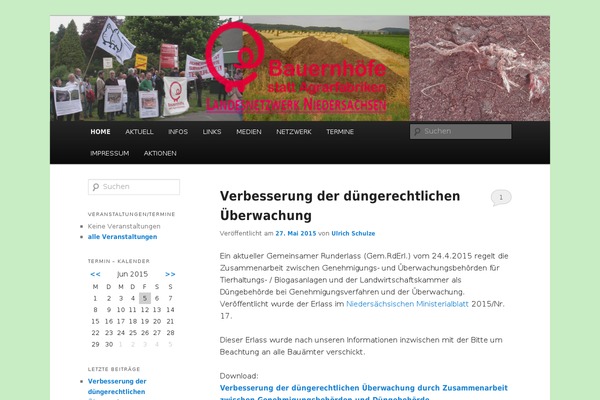This screenshot has width=600, height=400.
Task: Go to next month in calendar
Action: (x=170, y=274)
